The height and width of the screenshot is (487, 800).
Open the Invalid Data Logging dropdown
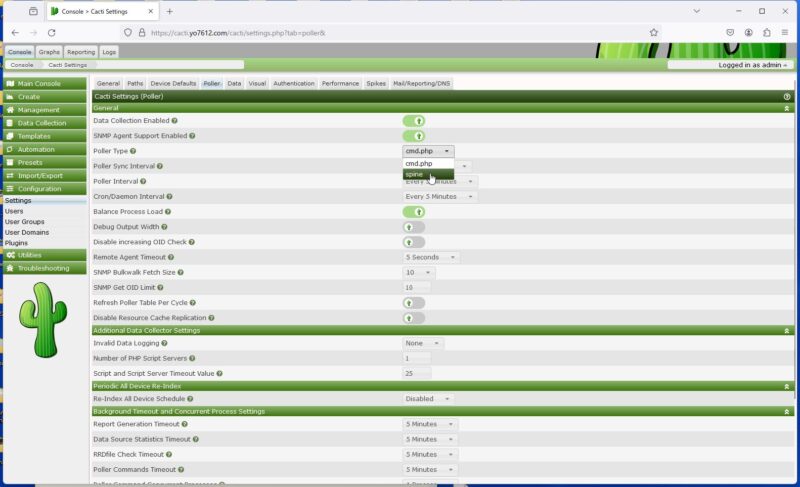[422, 344]
